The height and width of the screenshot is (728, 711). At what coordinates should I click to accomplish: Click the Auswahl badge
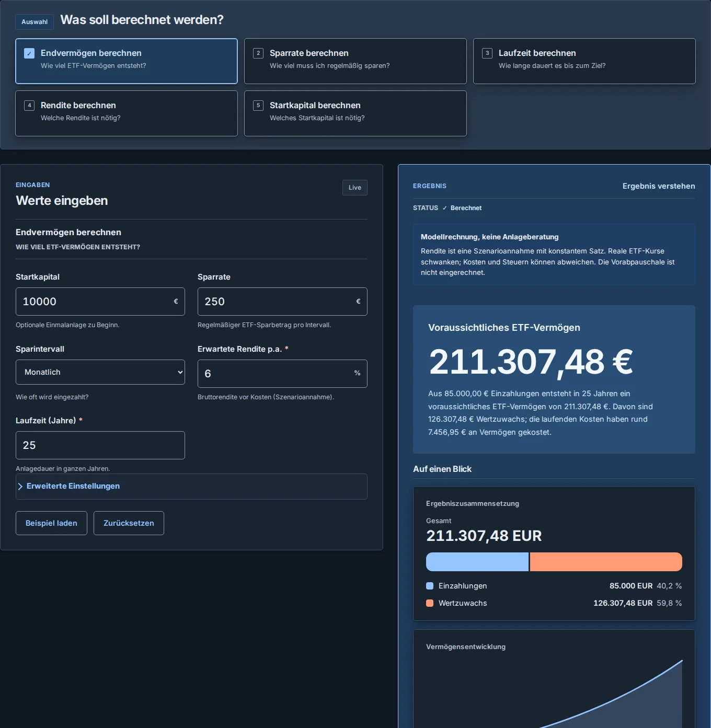[x=35, y=22]
